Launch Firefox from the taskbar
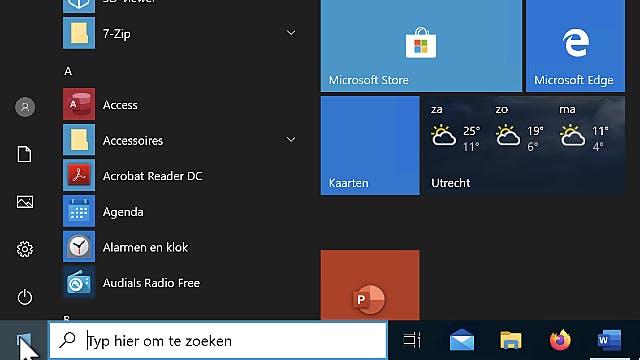The height and width of the screenshot is (360, 640). click(560, 340)
